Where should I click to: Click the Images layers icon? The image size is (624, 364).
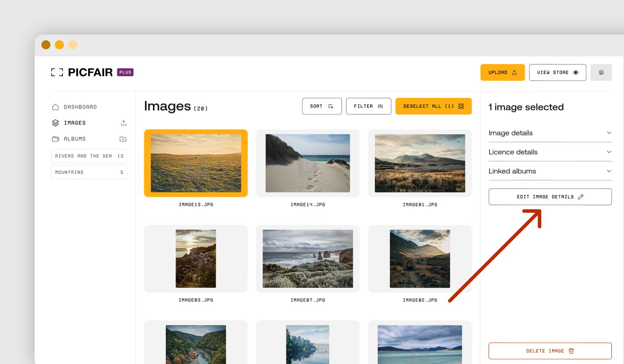click(55, 123)
